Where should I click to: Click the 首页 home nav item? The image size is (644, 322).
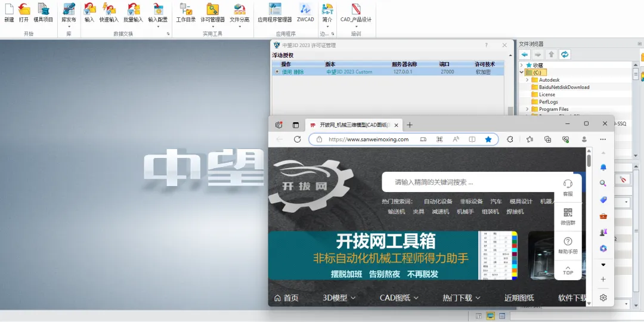pyautogui.click(x=286, y=298)
